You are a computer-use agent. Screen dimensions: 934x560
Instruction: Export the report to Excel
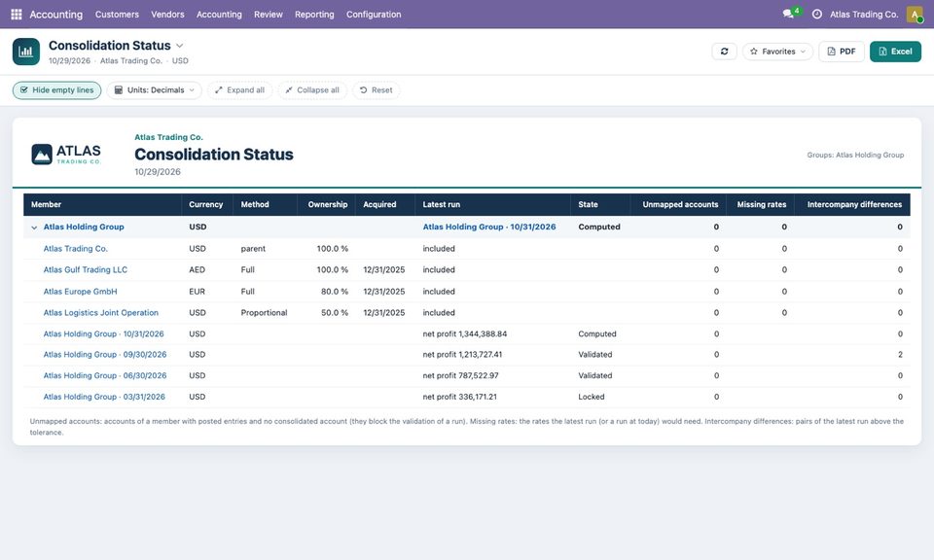[x=895, y=52]
